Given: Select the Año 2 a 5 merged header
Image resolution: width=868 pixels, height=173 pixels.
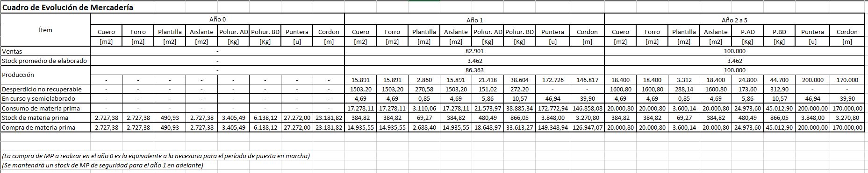Looking at the screenshot, I should point(734,20).
